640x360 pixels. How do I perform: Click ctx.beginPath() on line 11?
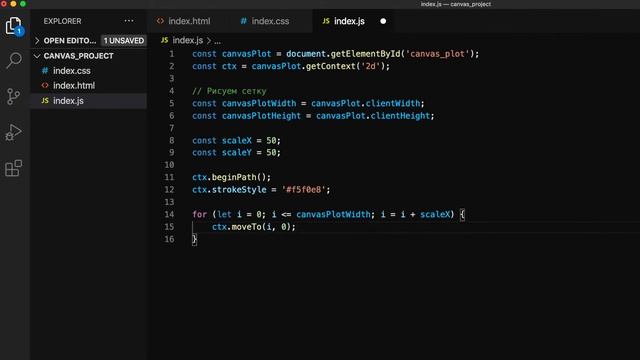click(x=231, y=177)
